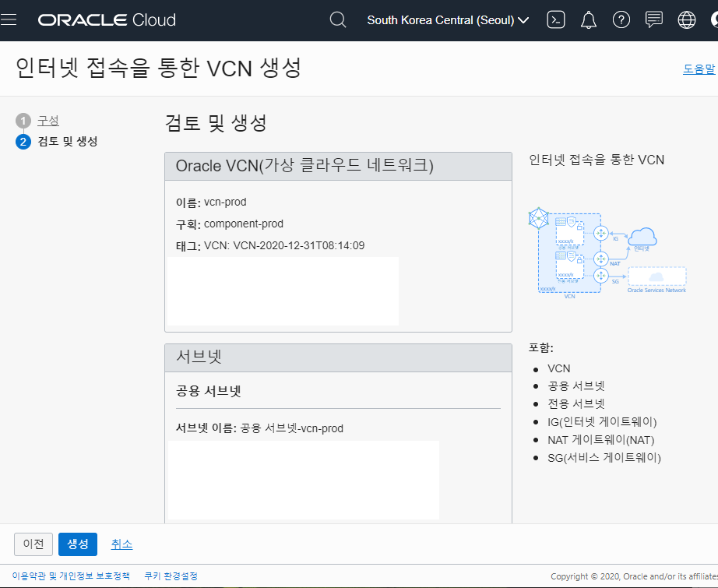Click the compartment value component-prod
Image resolution: width=718 pixels, height=588 pixels.
coord(244,224)
